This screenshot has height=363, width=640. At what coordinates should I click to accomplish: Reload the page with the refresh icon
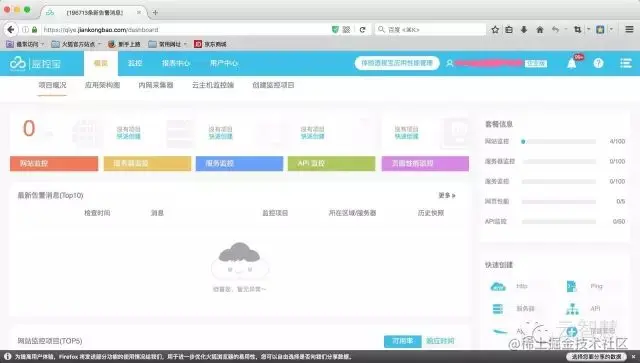pyautogui.click(x=362, y=29)
